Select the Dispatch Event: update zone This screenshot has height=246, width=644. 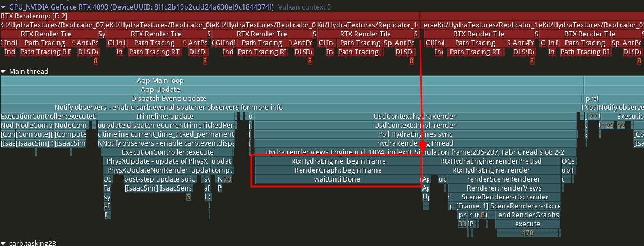pyautogui.click(x=160, y=99)
